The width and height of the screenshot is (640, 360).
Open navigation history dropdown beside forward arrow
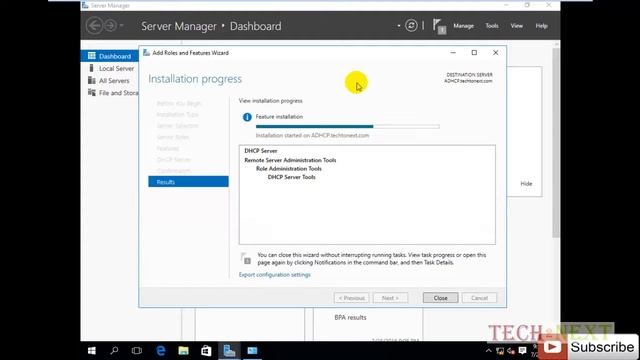point(121,26)
